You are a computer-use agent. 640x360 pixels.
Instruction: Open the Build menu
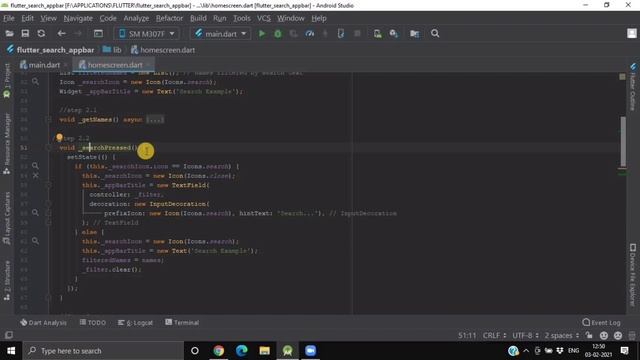click(x=198, y=18)
